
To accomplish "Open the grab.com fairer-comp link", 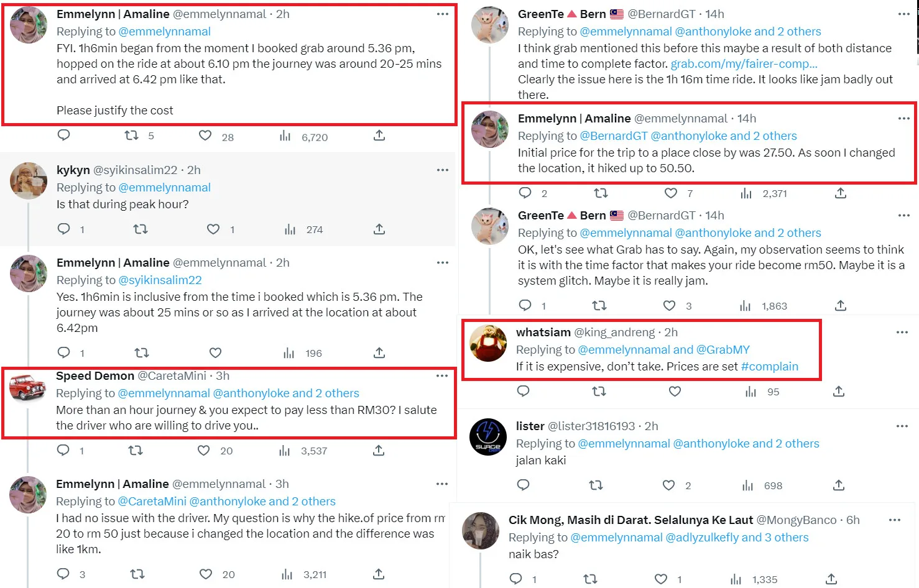I will (744, 63).
